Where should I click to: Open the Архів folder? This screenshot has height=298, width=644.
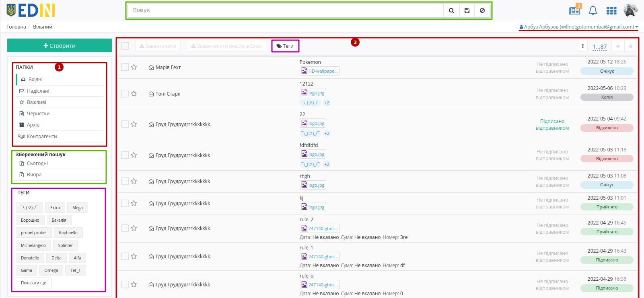tap(60, 125)
